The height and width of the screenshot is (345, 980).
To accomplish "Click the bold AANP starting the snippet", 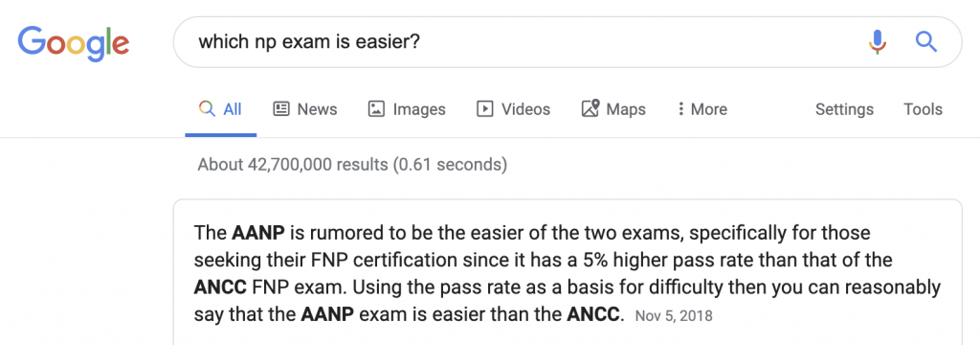I will point(258,233).
